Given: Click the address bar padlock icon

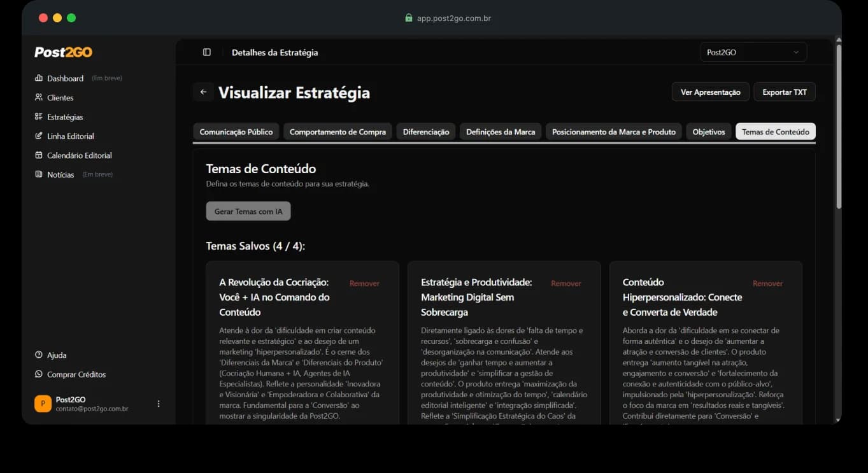Looking at the screenshot, I should pos(409,18).
